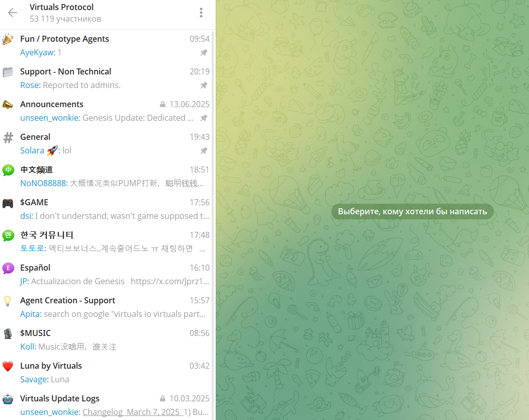Screen dimensions: 529x420
Task: Click the 19:43 timestamp
Action: click(200, 137)
